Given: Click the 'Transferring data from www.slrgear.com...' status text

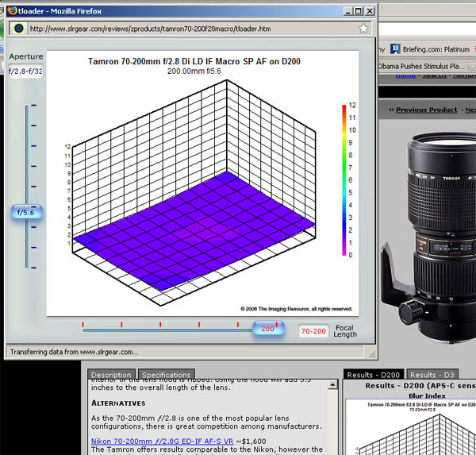Looking at the screenshot, I should click(x=75, y=352).
